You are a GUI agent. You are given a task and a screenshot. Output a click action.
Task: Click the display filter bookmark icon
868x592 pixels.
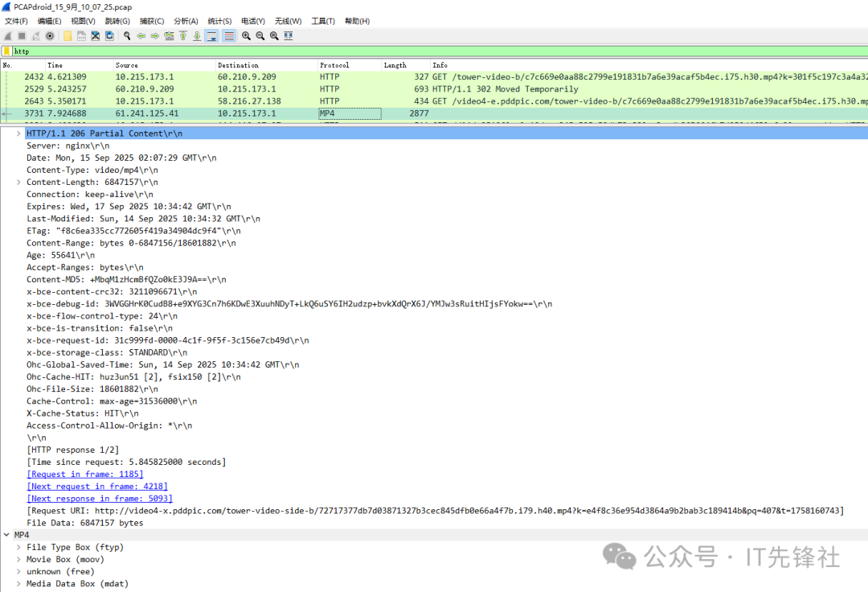point(6,51)
